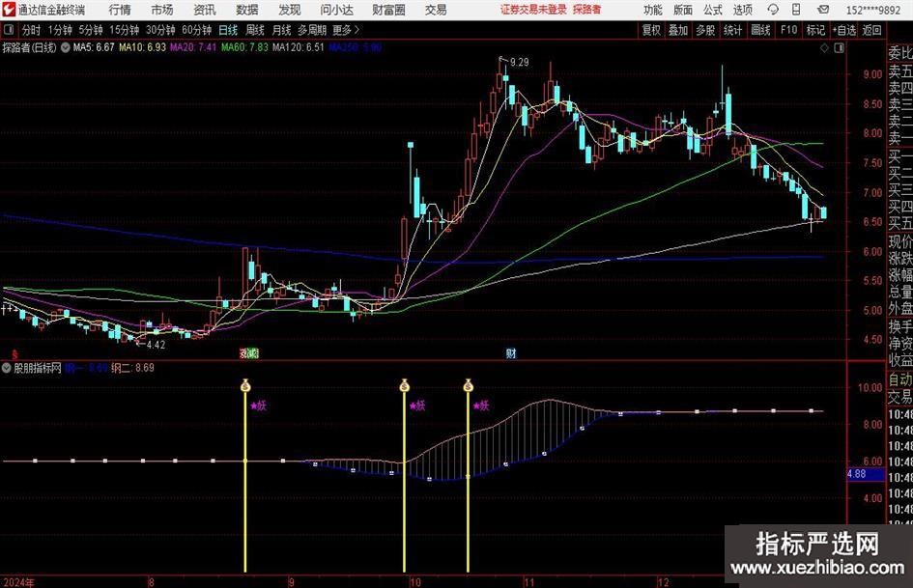Viewport: 913px width, 588px height.
Task: Click the diamond icon above the chart
Action: pyautogui.click(x=824, y=48)
